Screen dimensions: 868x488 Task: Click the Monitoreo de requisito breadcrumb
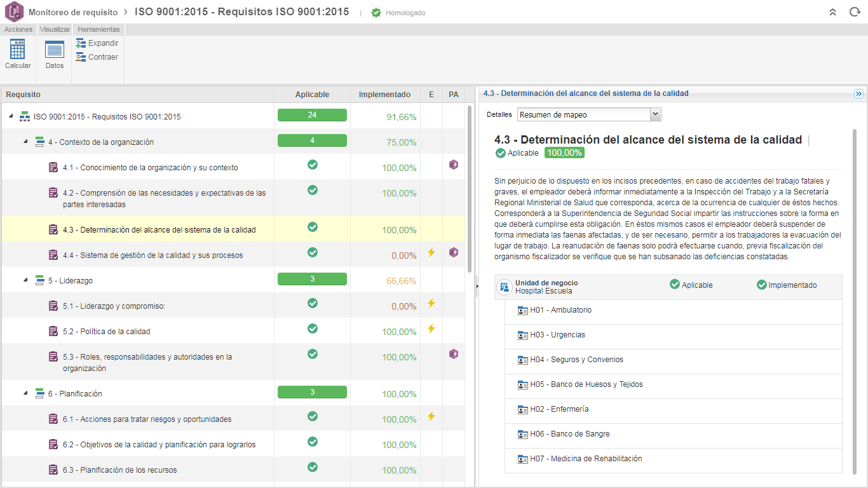click(x=73, y=12)
